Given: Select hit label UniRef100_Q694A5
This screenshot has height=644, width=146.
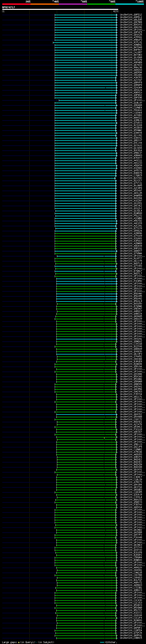Looking at the screenshot, I should (x=131, y=316).
